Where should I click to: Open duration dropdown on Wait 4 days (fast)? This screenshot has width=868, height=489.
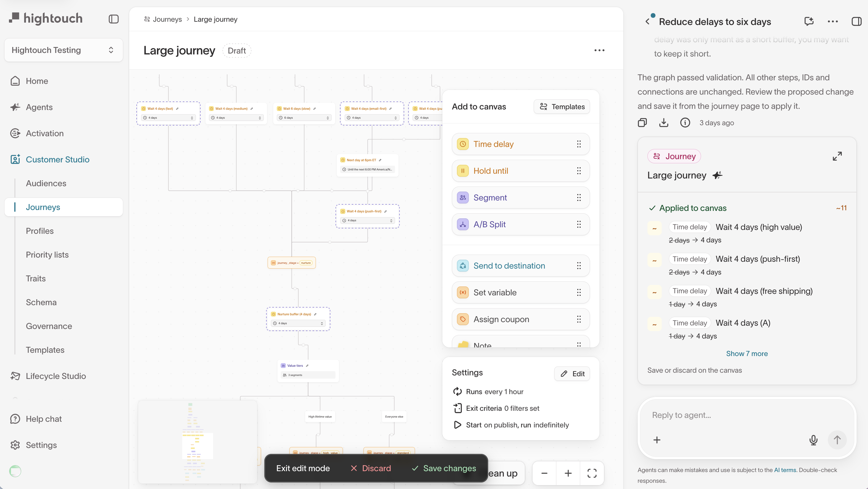click(168, 118)
